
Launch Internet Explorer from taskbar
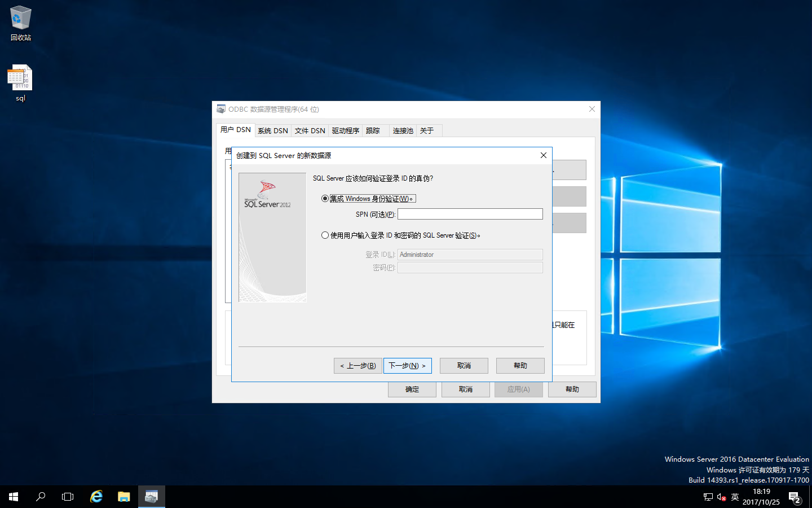[x=96, y=497]
